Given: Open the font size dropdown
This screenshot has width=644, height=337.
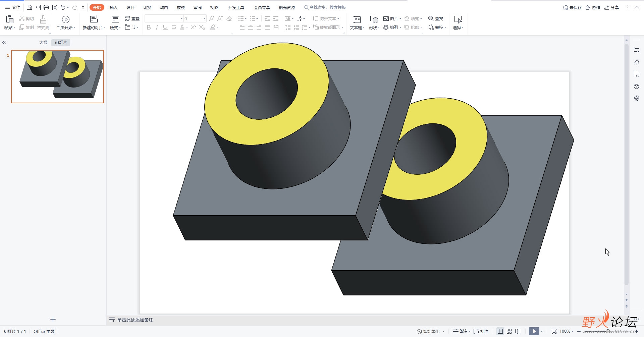Looking at the screenshot, I should pyautogui.click(x=204, y=18).
